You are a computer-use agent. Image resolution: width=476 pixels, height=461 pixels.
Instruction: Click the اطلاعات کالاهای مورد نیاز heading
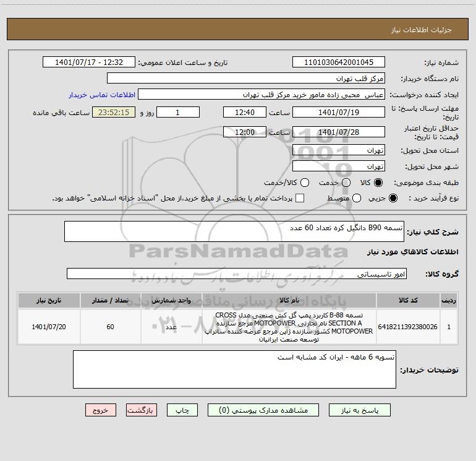pos(412,252)
